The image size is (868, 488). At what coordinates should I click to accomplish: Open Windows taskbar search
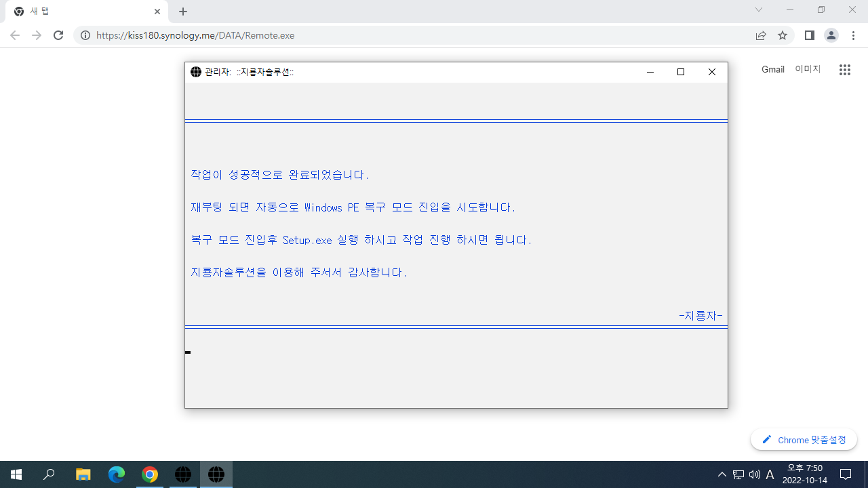pyautogui.click(x=49, y=474)
